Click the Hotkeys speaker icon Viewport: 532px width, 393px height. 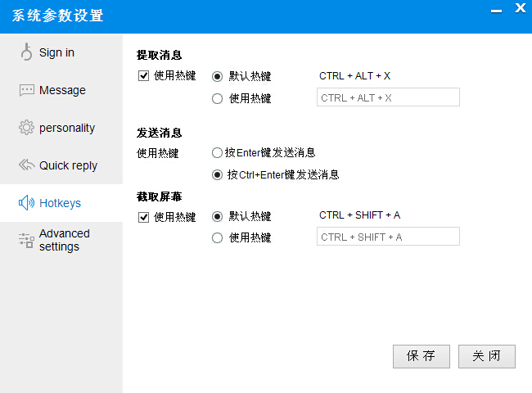pos(26,203)
